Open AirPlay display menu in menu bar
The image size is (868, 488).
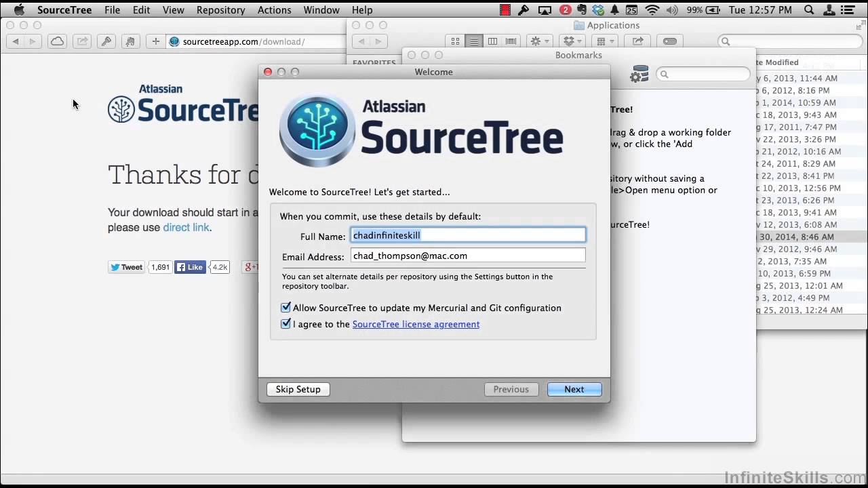545,10
